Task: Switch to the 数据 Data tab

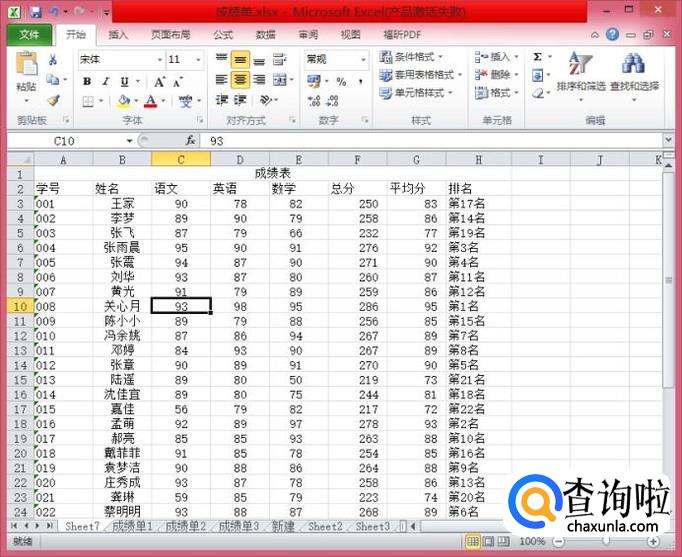Action: (x=265, y=35)
